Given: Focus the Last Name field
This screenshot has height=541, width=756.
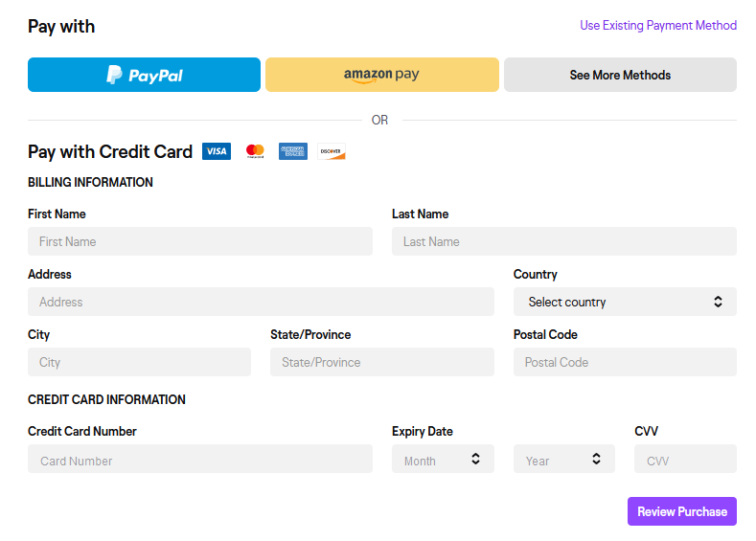Looking at the screenshot, I should 564,241.
